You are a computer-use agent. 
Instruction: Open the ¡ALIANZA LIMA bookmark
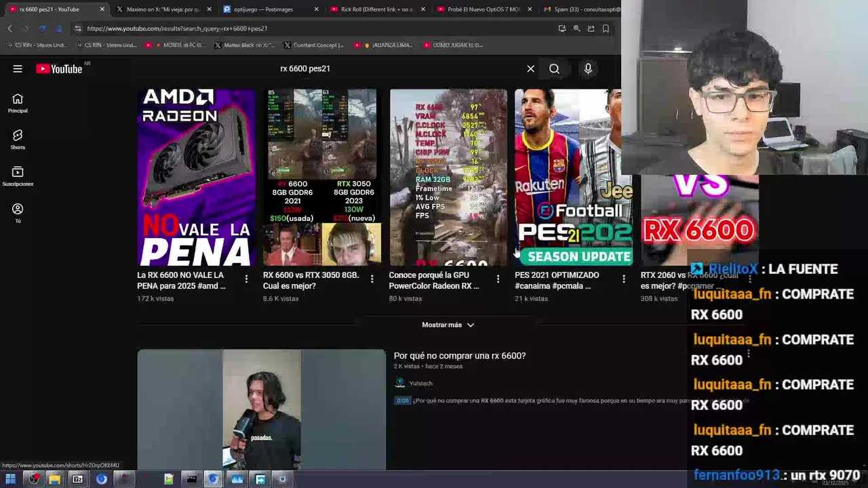coord(384,45)
